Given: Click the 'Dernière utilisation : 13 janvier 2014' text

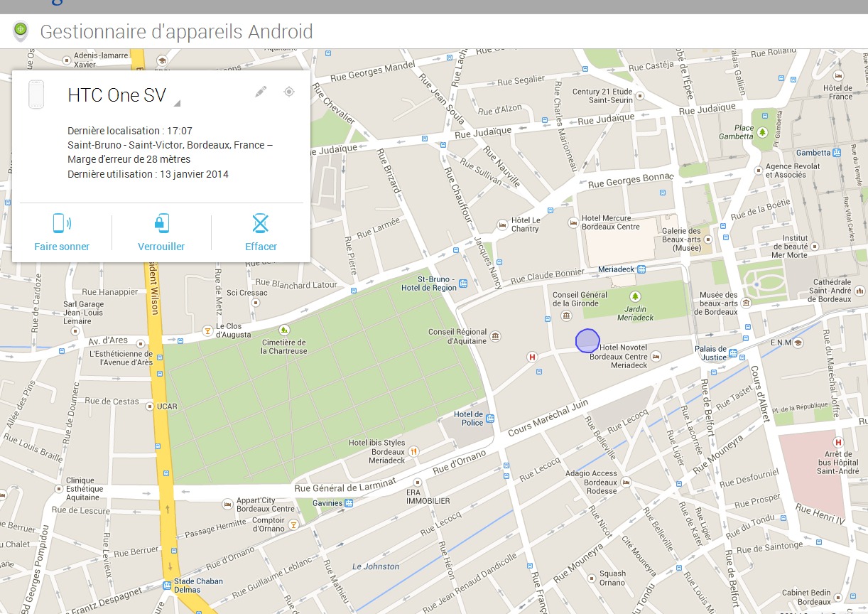Looking at the screenshot, I should click(148, 174).
